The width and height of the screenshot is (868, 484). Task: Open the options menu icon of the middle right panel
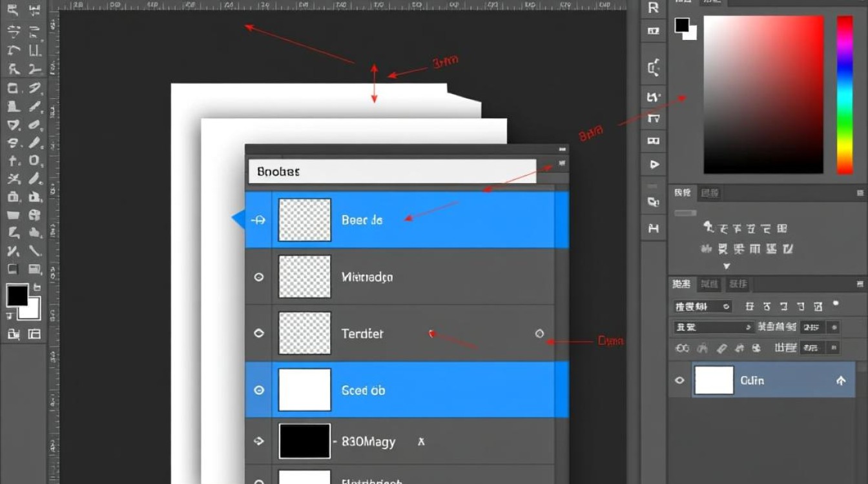pyautogui.click(x=860, y=192)
